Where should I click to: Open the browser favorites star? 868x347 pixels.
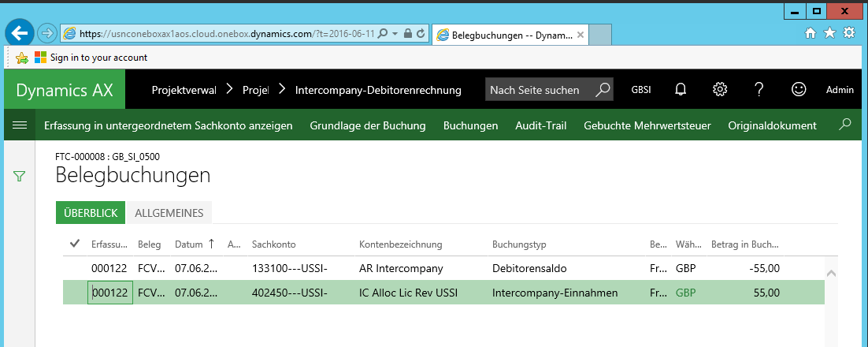pos(829,33)
